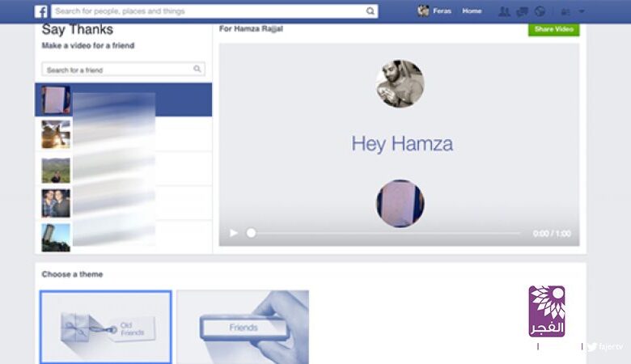631x364 pixels.
Task: Click the green Share Video button
Action: pos(553,29)
